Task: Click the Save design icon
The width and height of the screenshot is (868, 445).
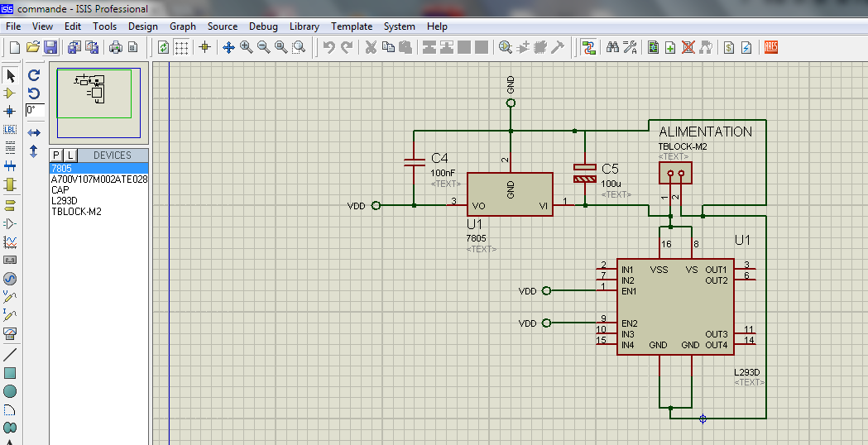Action: (x=51, y=47)
